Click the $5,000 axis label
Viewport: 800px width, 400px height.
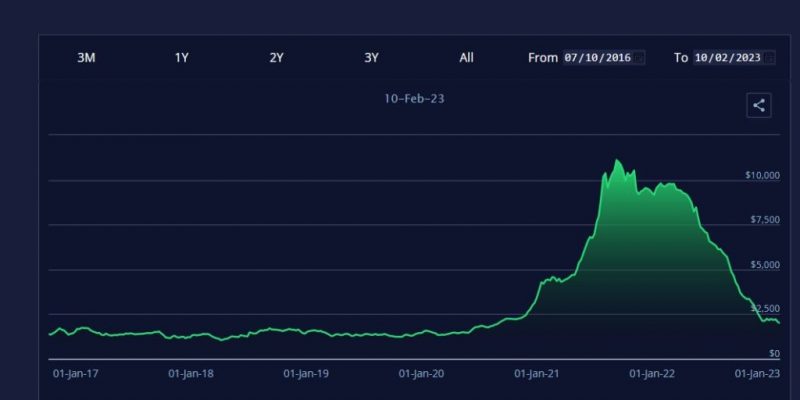pyautogui.click(x=765, y=264)
